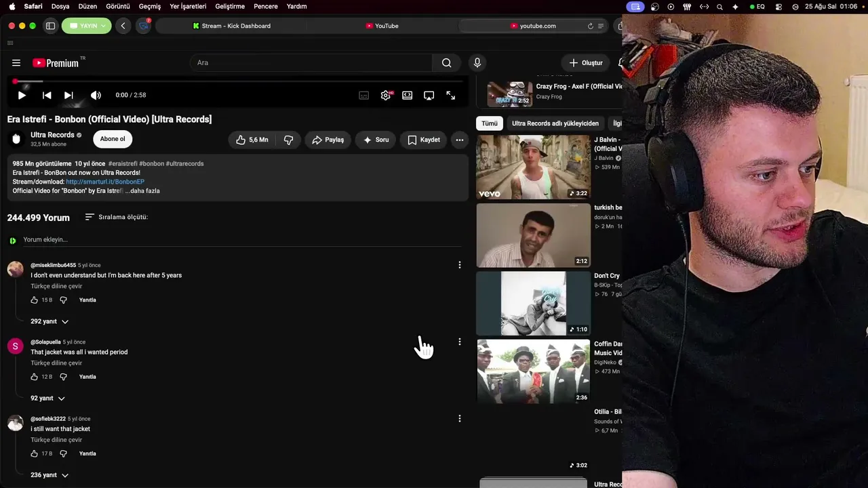Open macOS Control Center
The height and width of the screenshot is (488, 868).
click(778, 6)
